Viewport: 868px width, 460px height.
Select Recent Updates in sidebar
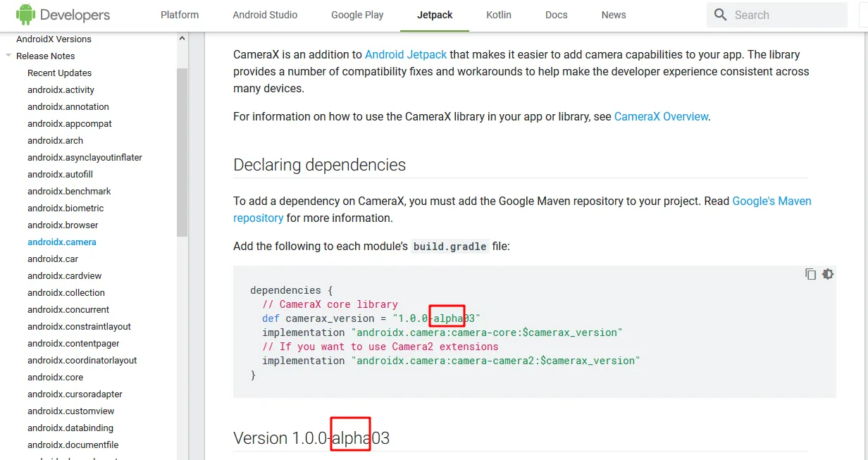coord(59,73)
